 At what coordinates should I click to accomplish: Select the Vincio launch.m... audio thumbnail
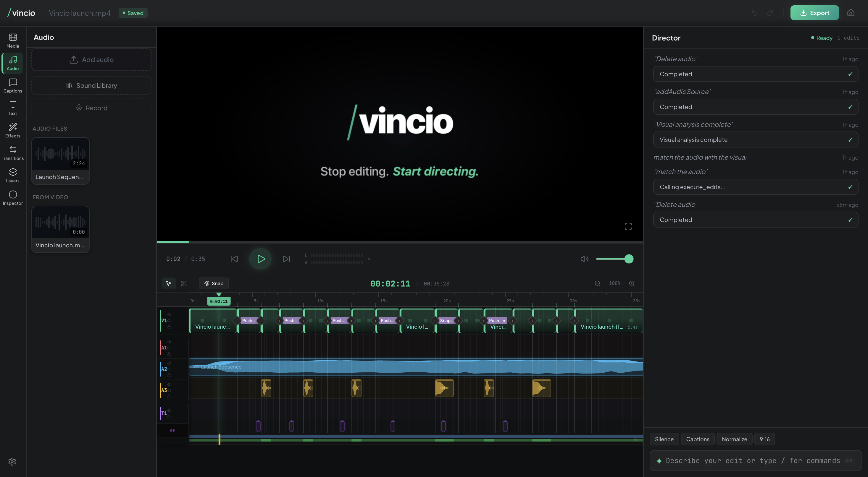(60, 229)
